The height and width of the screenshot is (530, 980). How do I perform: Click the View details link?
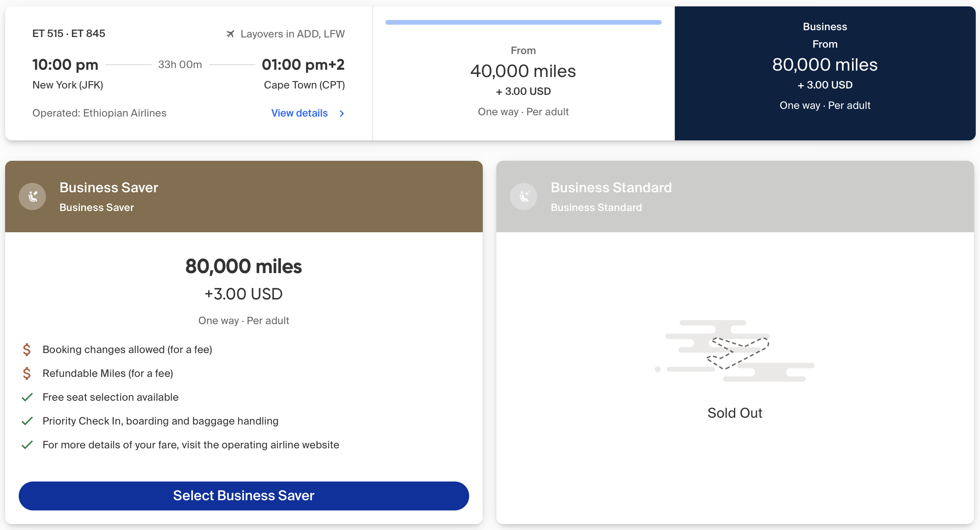point(299,113)
